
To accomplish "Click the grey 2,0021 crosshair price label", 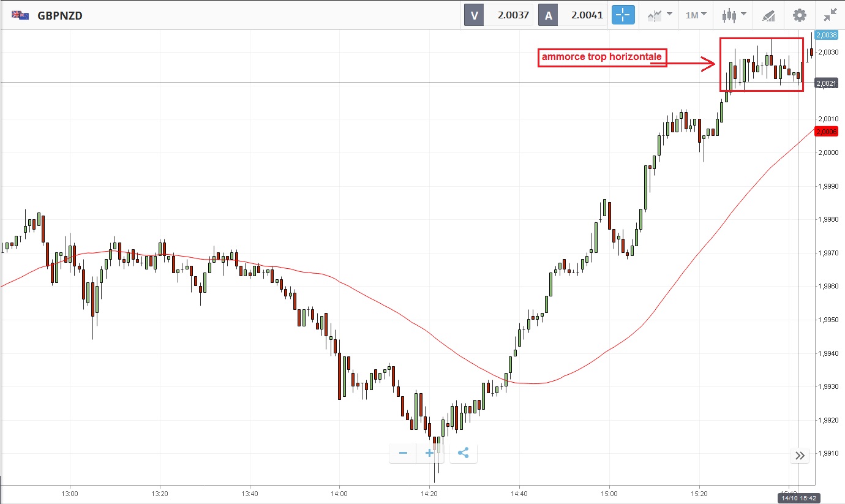I will [x=826, y=83].
